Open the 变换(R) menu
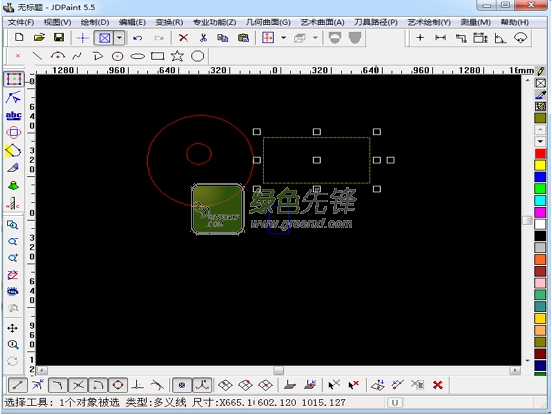 click(169, 22)
